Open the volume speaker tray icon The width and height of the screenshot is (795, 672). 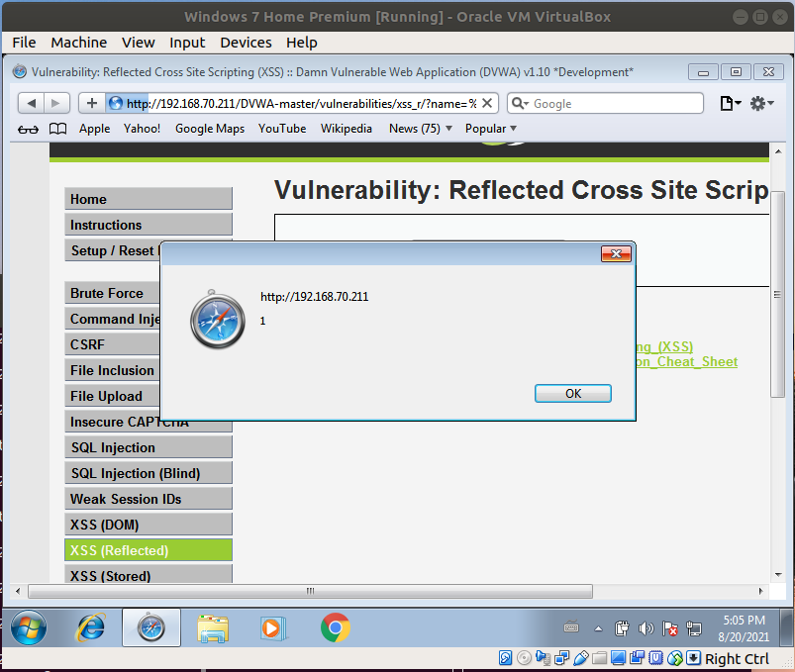[646, 628]
